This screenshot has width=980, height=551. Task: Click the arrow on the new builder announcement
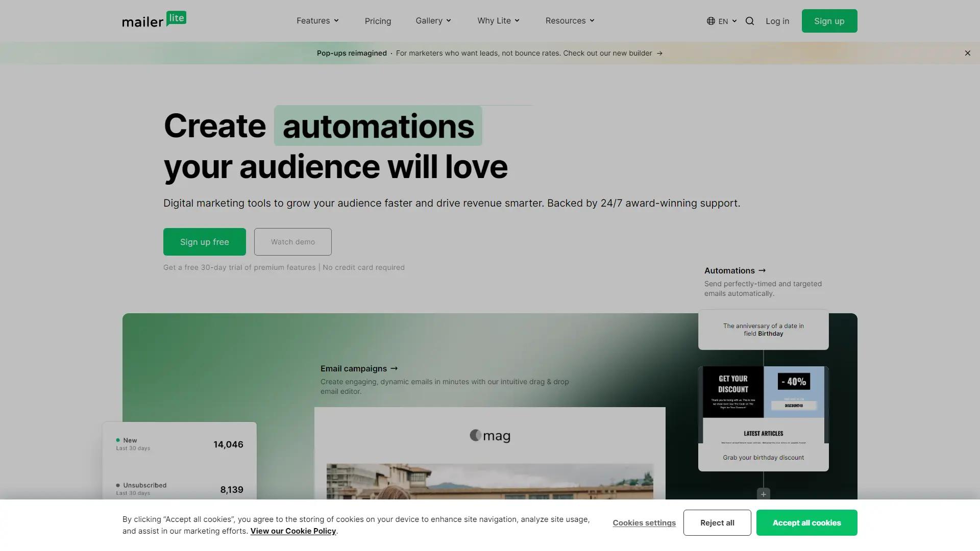tap(659, 53)
